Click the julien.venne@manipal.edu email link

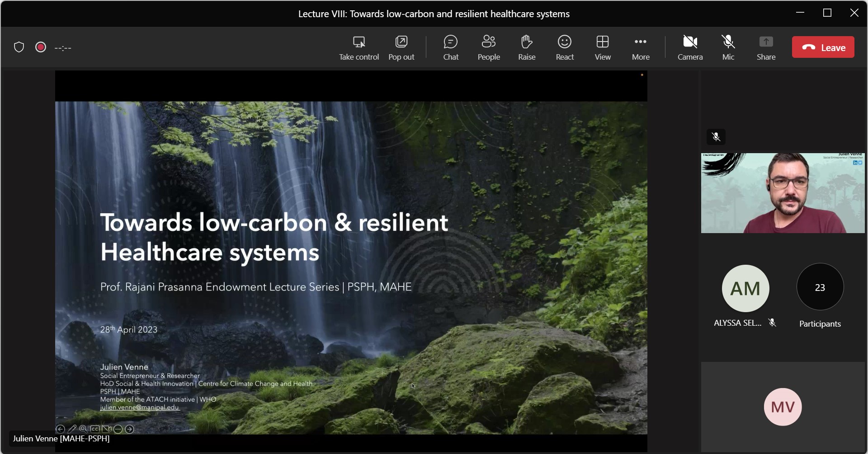140,407
